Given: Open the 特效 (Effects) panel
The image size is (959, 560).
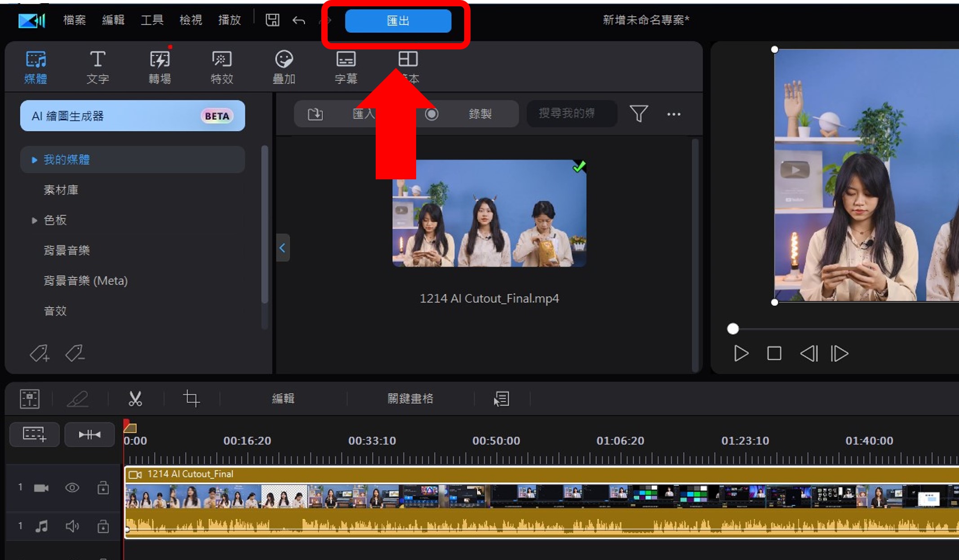Looking at the screenshot, I should click(x=222, y=67).
